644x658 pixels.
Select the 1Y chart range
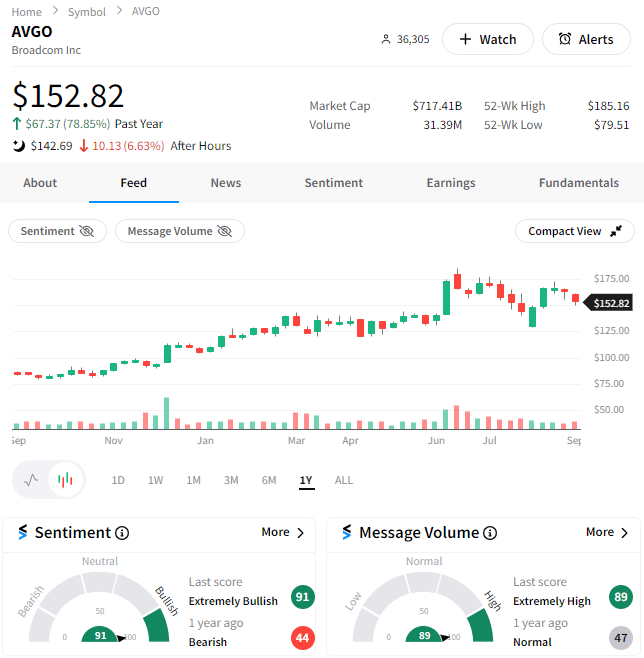(x=306, y=480)
